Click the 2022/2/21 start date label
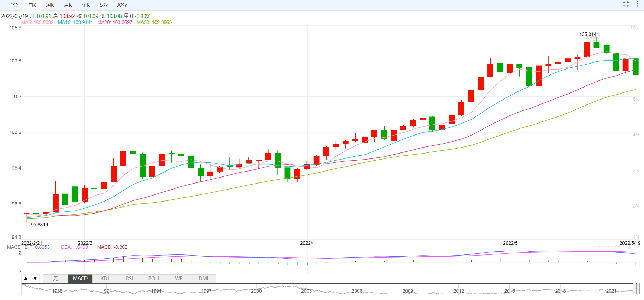The height and width of the screenshot is (300, 644). (x=31, y=243)
